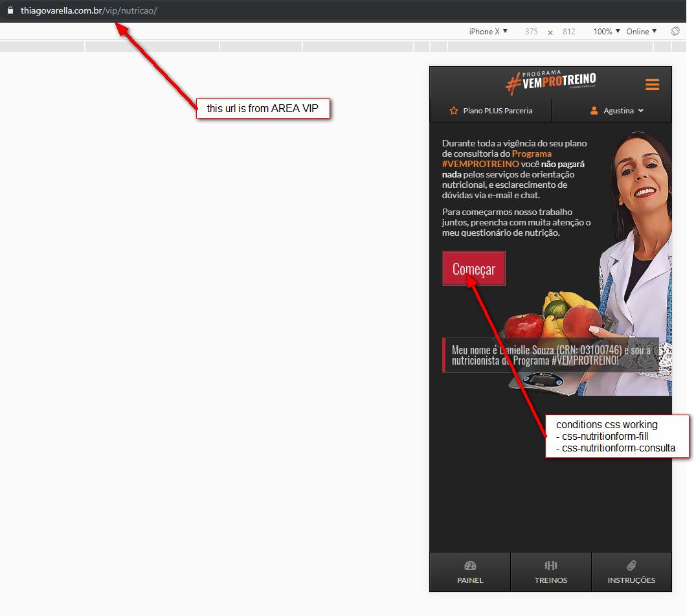Open the Plano PLUS Parceria link

[491, 111]
